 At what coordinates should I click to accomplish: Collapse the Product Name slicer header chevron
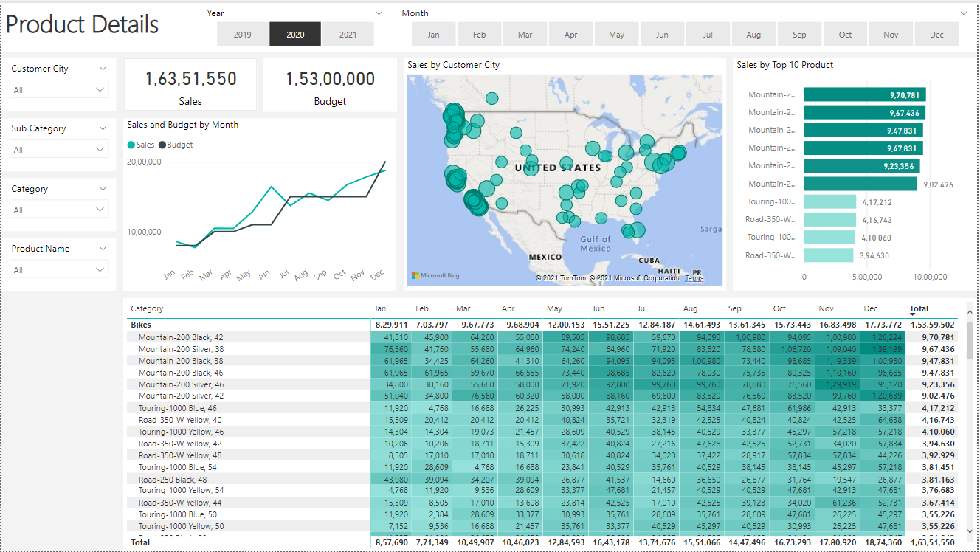[103, 249]
